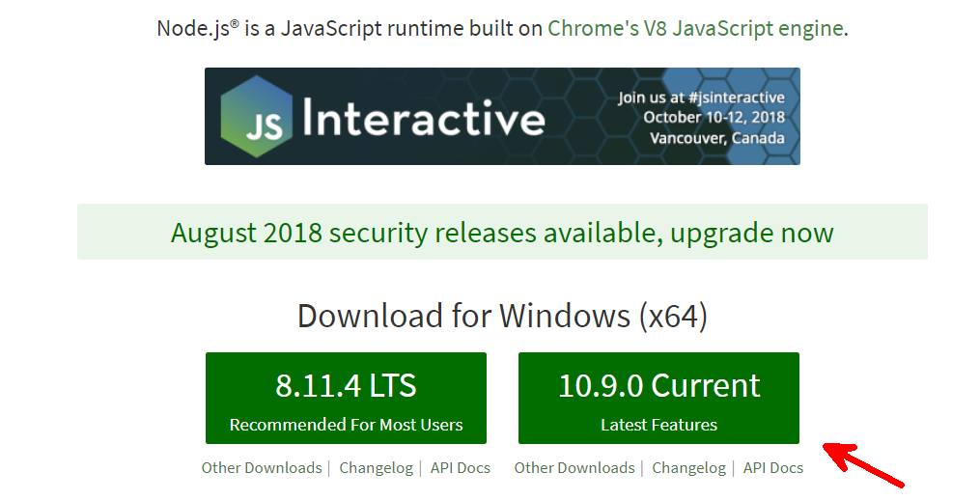This screenshot has height=500, width=980.
Task: View Changelog for 8.11.4 LTS
Action: pyautogui.click(x=377, y=467)
